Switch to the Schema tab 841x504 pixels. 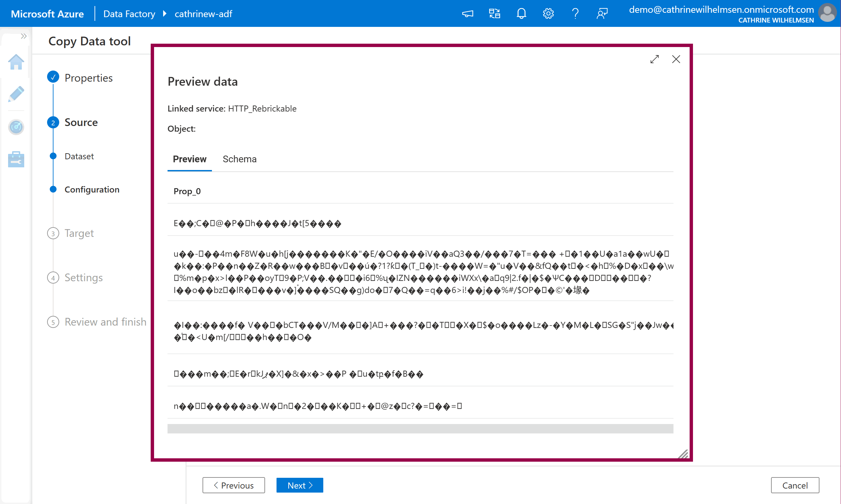click(x=239, y=159)
